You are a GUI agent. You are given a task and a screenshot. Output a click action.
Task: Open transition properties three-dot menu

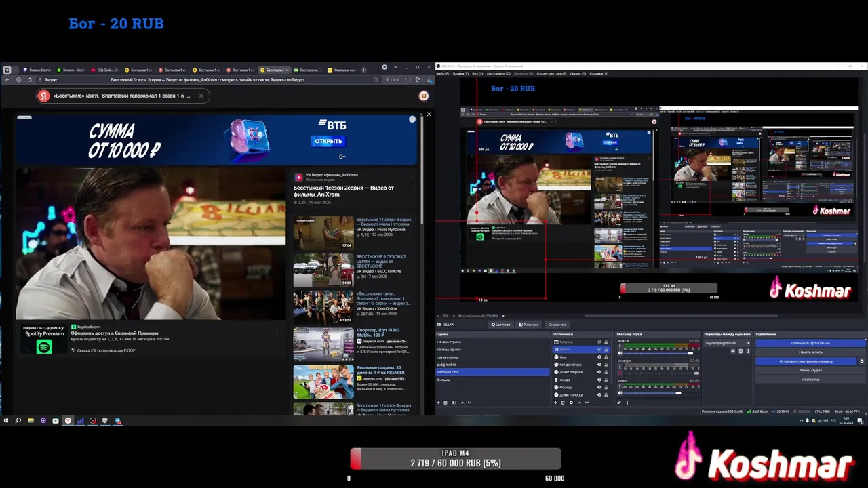(x=748, y=351)
